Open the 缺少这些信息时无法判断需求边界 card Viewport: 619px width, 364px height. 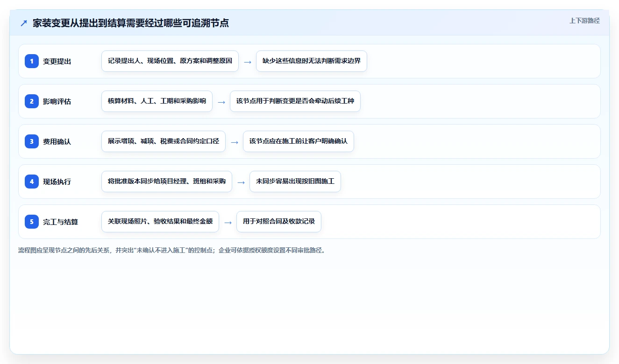click(312, 61)
